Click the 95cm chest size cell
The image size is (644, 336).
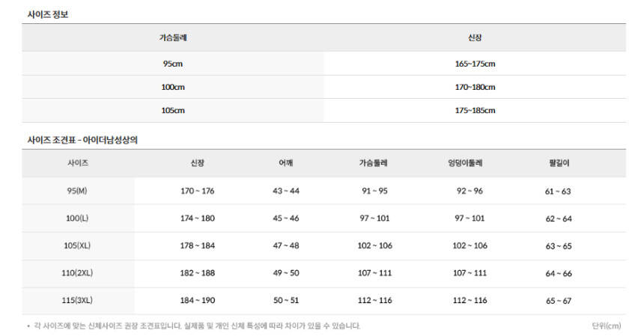pyautogui.click(x=173, y=64)
